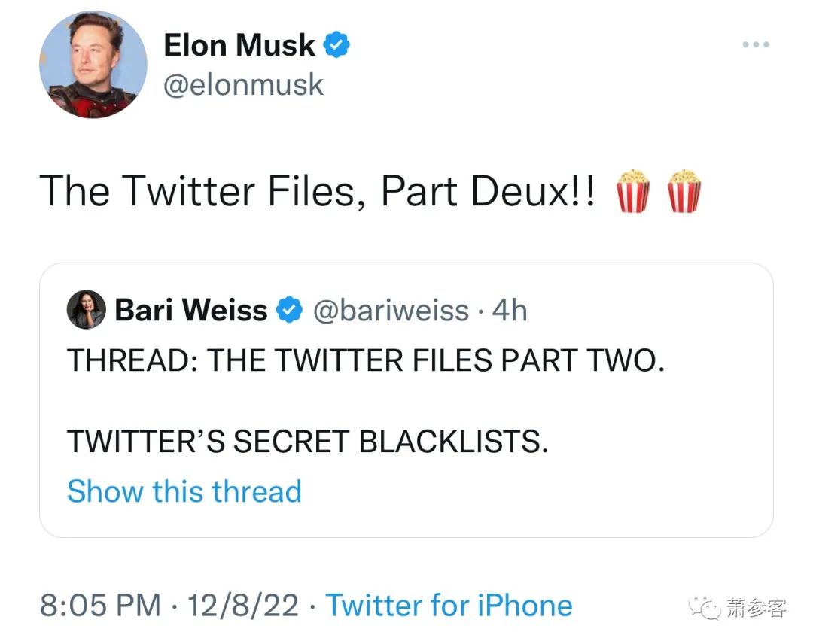Open the "Twitter for iPhone" source link
The width and height of the screenshot is (813, 644).
[449, 606]
